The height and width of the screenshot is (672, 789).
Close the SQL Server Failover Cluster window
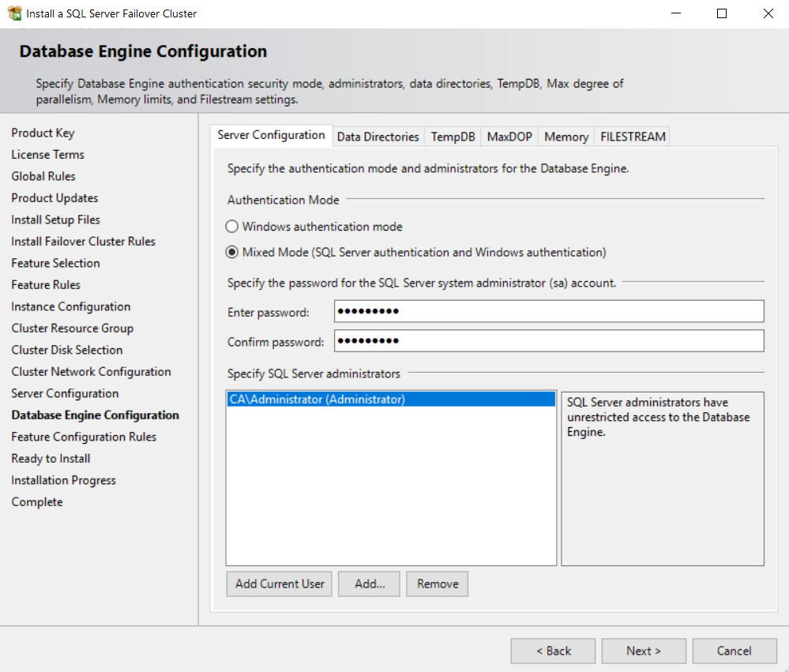[x=768, y=13]
